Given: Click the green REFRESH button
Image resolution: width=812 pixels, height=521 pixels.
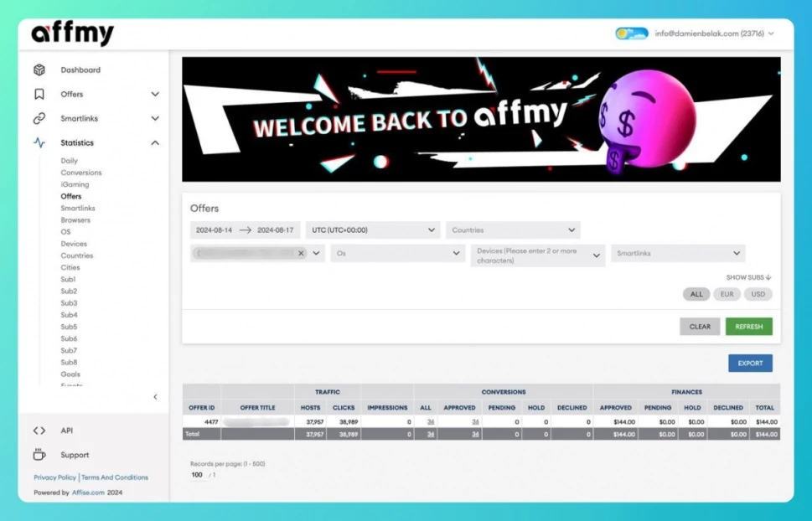Looking at the screenshot, I should 749,327.
